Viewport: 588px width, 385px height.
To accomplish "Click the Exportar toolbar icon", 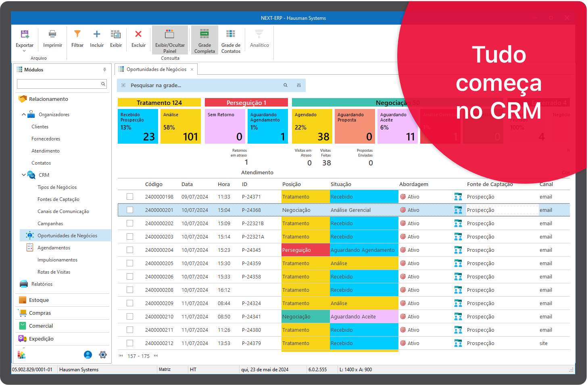I will (x=25, y=35).
